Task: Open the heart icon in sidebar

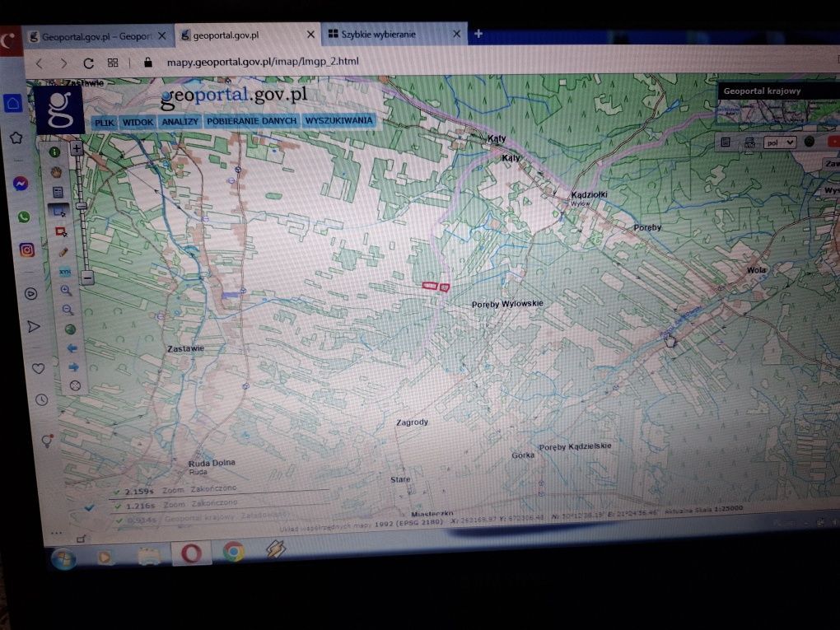Action: [38, 369]
